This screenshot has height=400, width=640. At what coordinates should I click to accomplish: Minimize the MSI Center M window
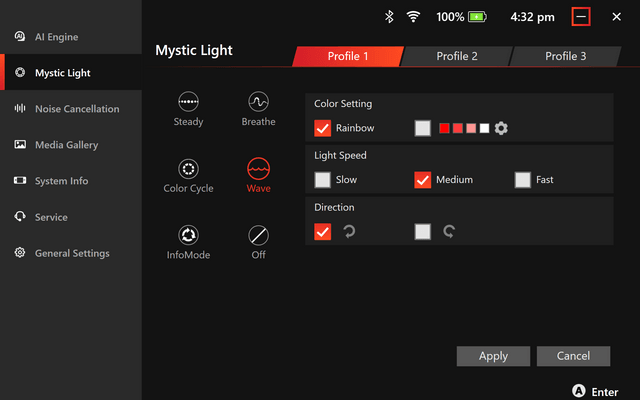click(581, 17)
